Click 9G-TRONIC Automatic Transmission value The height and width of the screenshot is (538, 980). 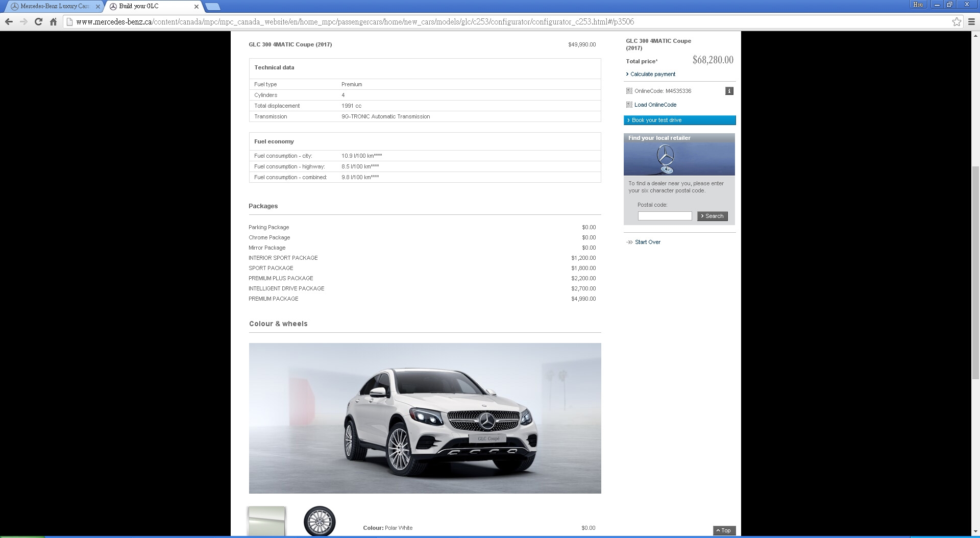point(385,116)
